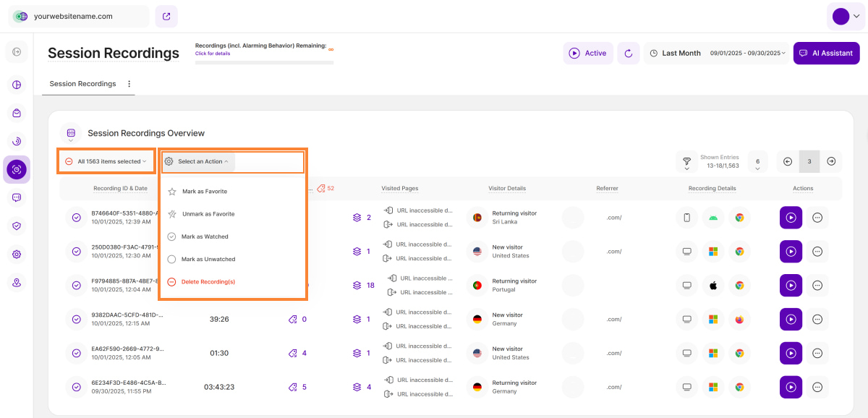The image size is (868, 418).
Task: Expand the sidebar navigation arrow
Action: click(x=17, y=51)
